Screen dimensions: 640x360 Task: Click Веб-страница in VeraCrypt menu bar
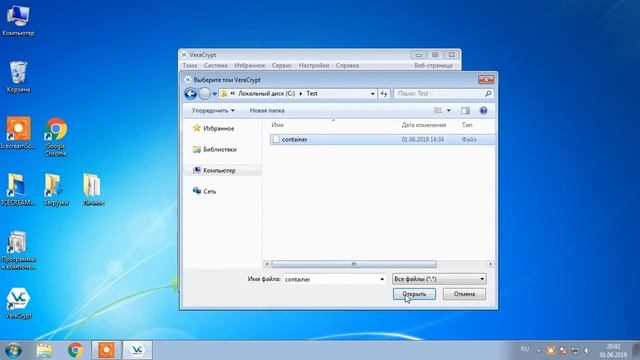click(433, 65)
